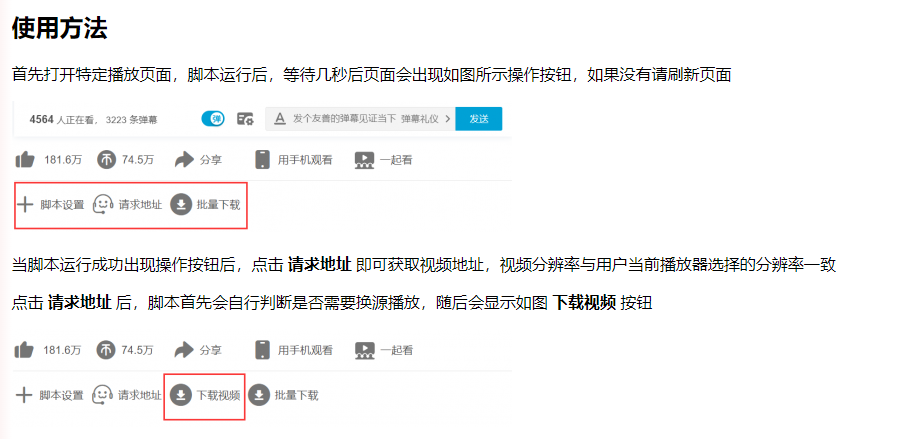The image size is (903, 439).
Task: Click the text-style A icon in danmaku input
Action: (x=280, y=119)
